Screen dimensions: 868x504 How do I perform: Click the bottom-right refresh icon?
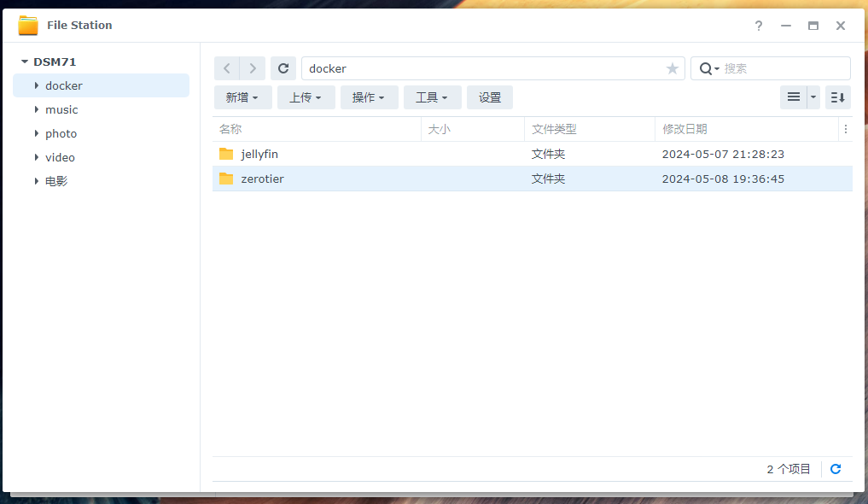pyautogui.click(x=836, y=469)
